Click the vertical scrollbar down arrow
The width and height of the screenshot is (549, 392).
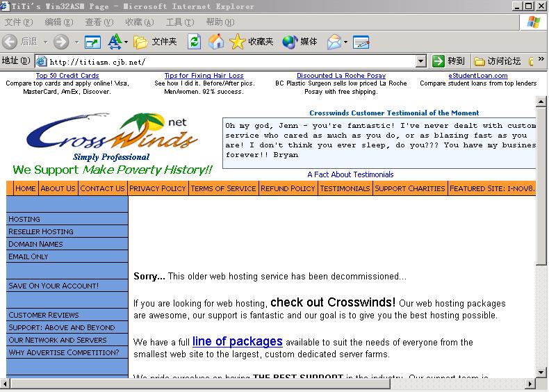[541, 373]
